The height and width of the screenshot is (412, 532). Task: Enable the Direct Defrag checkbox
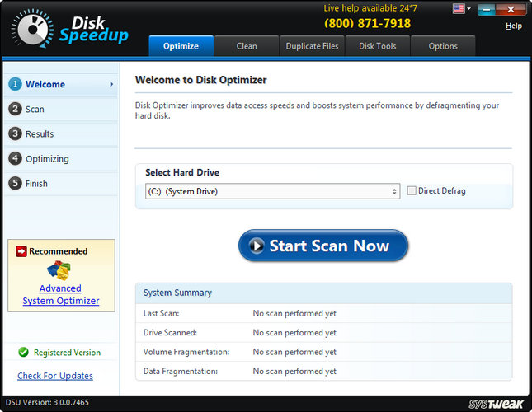coord(412,190)
